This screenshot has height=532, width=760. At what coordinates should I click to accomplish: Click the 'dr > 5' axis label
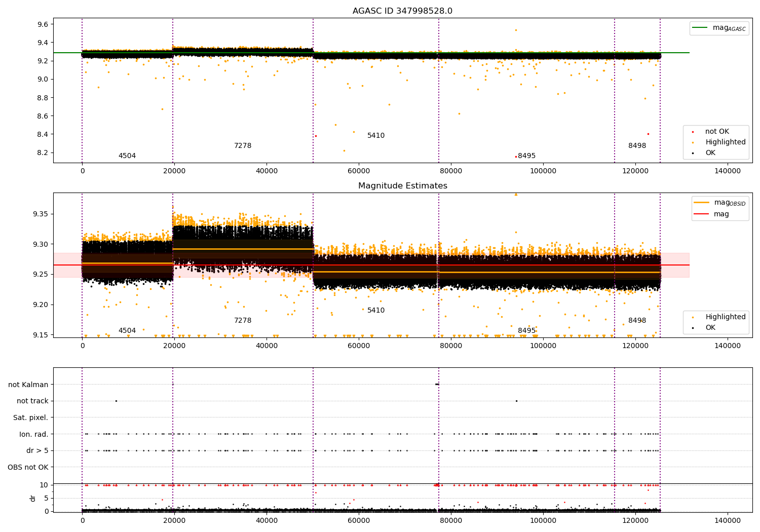(x=37, y=450)
